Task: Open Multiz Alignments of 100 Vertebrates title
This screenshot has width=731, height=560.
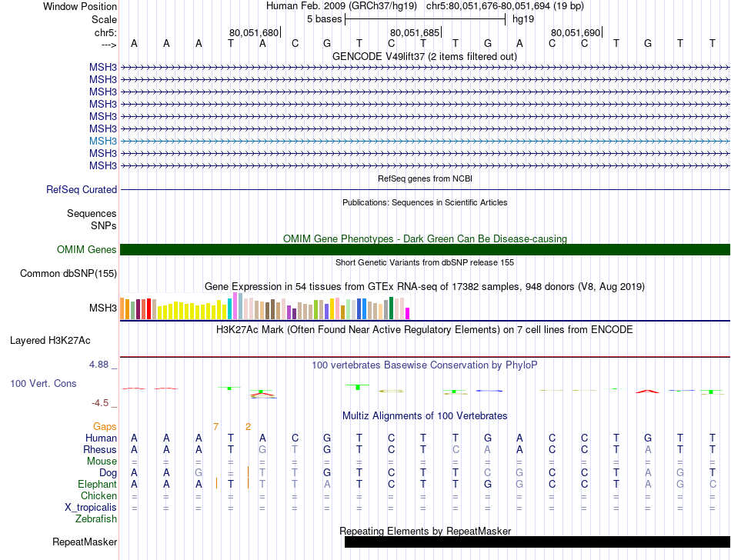Action: coord(424,416)
